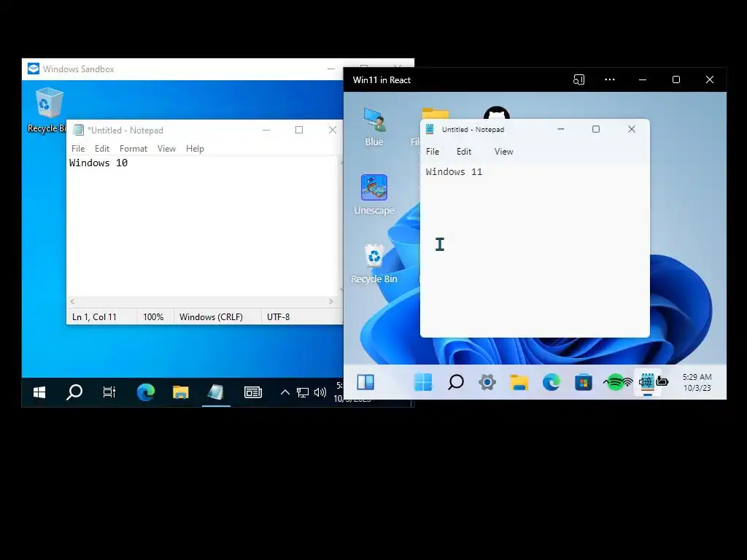Click the 'Windows (CRLF)' status bar entry
Viewport: 747px width, 560px height.
click(x=211, y=316)
